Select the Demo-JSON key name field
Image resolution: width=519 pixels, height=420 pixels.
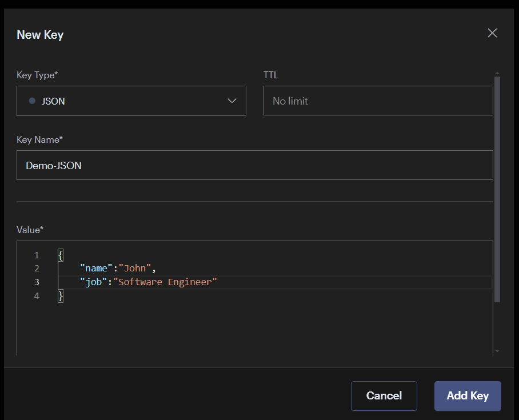254,165
